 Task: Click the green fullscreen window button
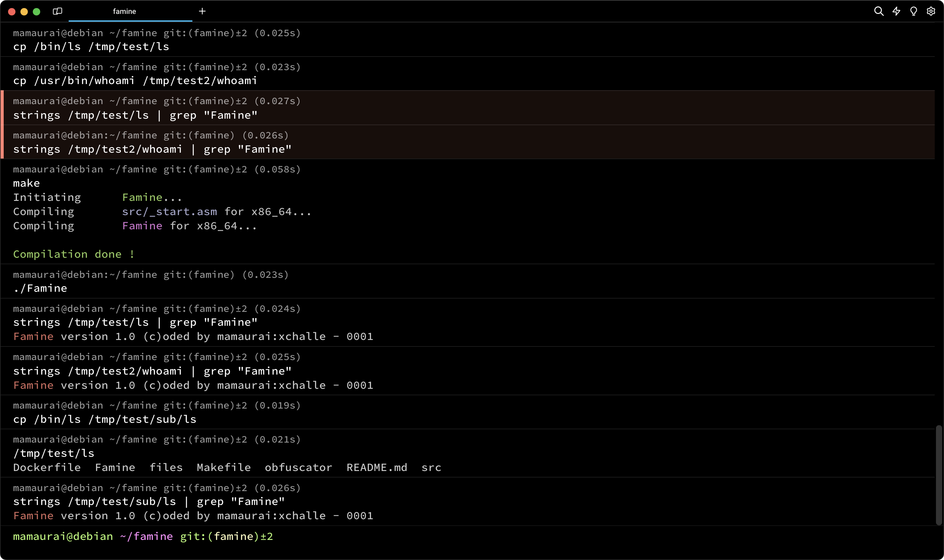coord(36,12)
